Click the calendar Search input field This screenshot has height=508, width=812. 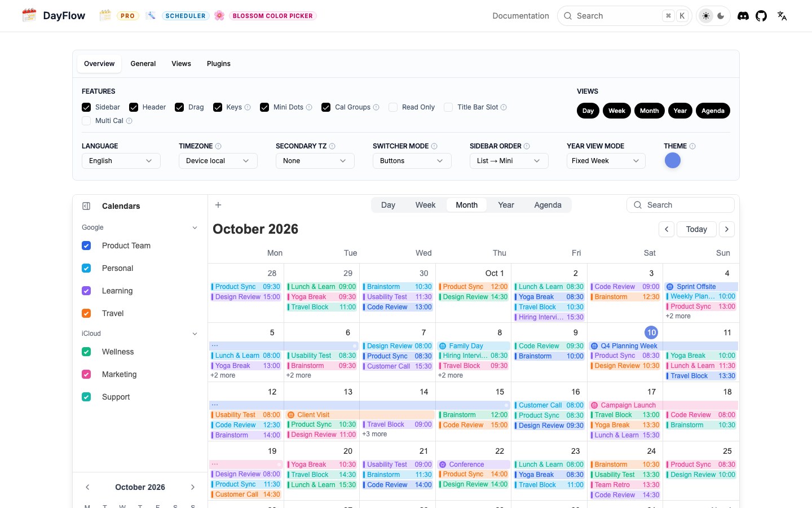pos(681,205)
